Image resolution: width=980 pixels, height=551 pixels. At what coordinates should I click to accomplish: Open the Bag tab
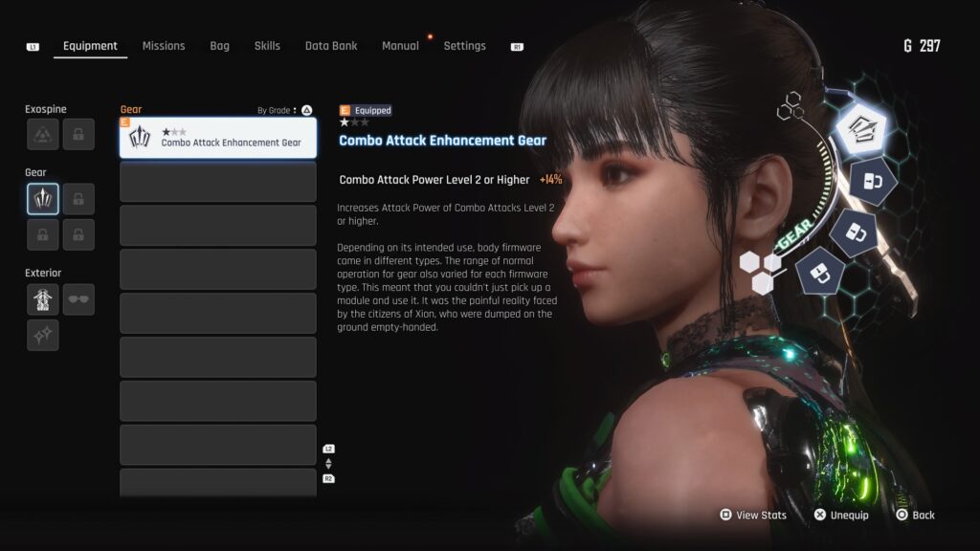click(219, 46)
